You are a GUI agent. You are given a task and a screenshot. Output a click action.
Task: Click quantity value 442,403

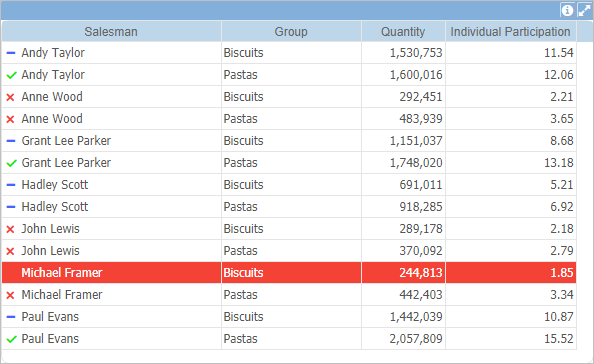click(421, 294)
